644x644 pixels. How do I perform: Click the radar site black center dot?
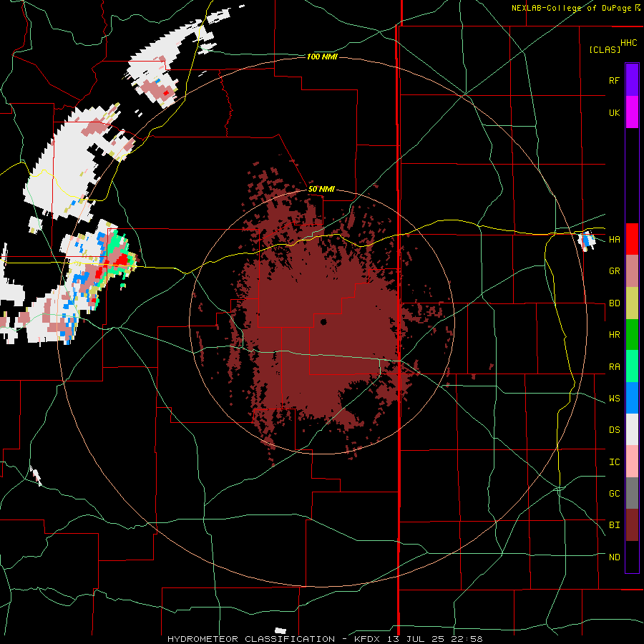tap(323, 322)
